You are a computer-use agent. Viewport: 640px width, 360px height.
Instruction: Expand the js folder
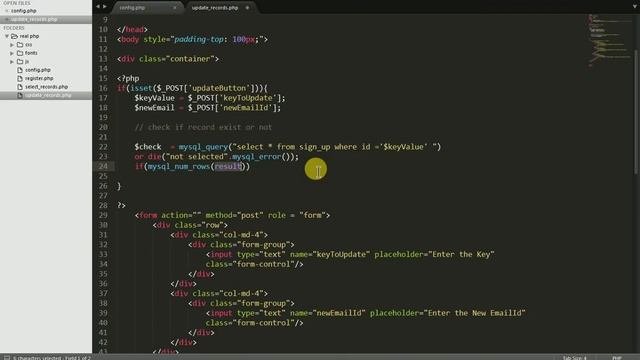12,62
